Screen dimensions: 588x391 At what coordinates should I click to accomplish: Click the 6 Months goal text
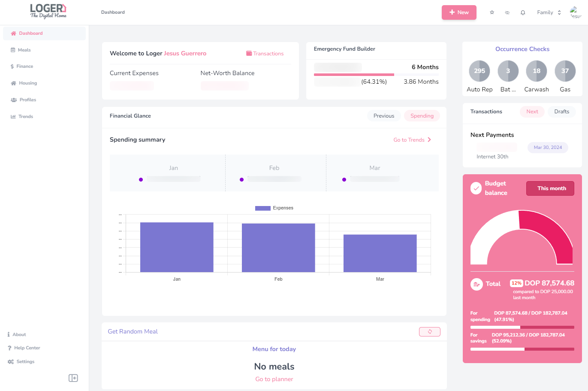point(425,67)
